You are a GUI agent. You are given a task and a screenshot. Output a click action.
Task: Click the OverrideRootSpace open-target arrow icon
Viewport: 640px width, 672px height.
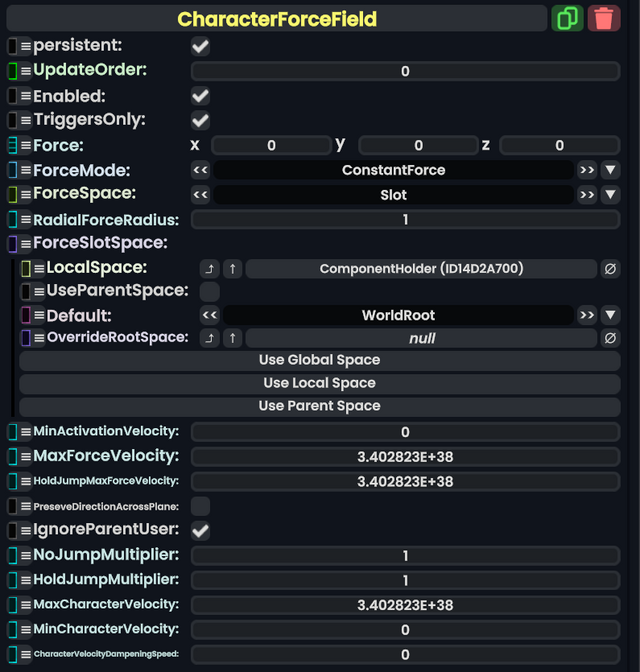209,338
